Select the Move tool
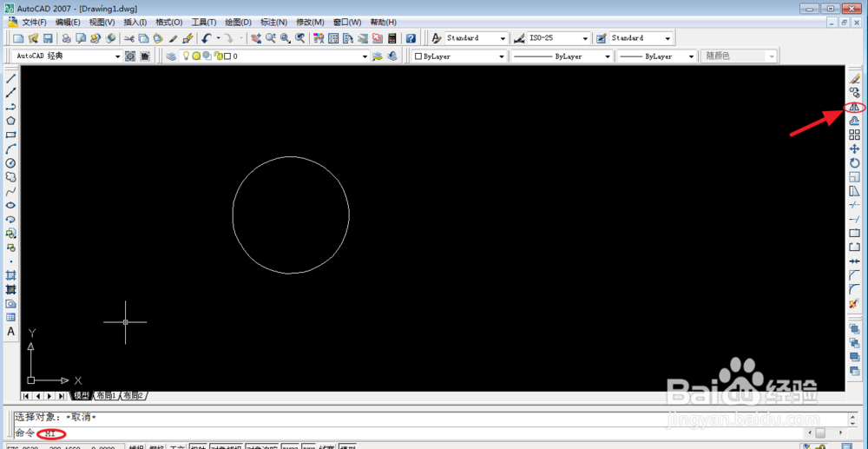 [x=855, y=149]
